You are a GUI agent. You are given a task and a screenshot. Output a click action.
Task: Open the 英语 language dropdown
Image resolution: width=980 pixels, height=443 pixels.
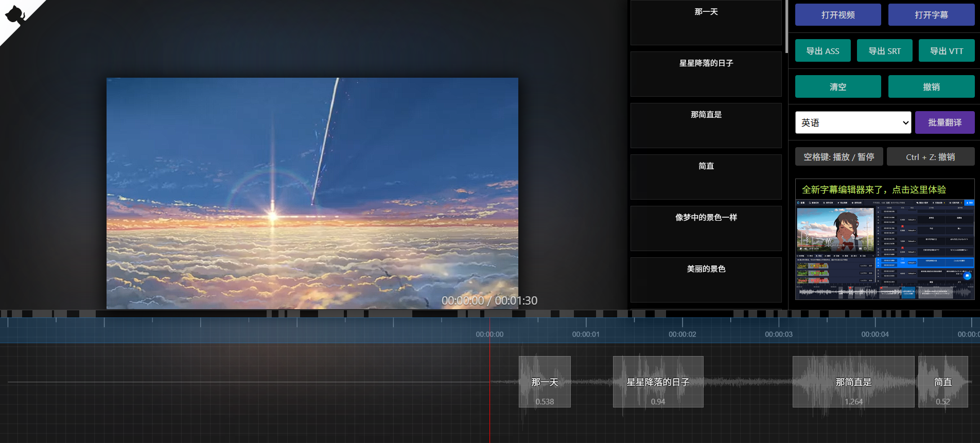[x=853, y=122]
